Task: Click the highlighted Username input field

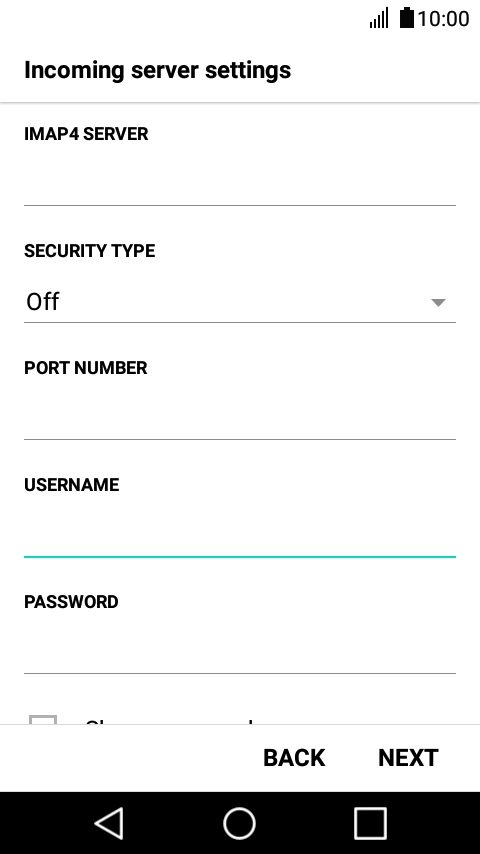Action: click(x=240, y=535)
